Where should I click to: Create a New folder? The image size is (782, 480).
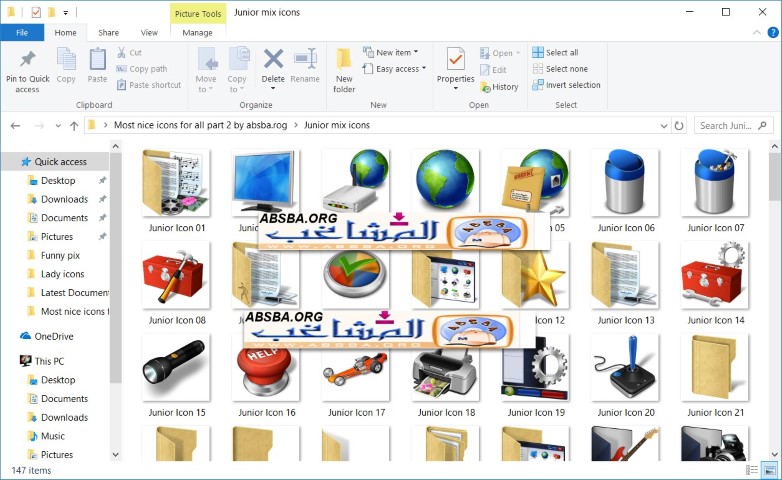click(x=344, y=70)
